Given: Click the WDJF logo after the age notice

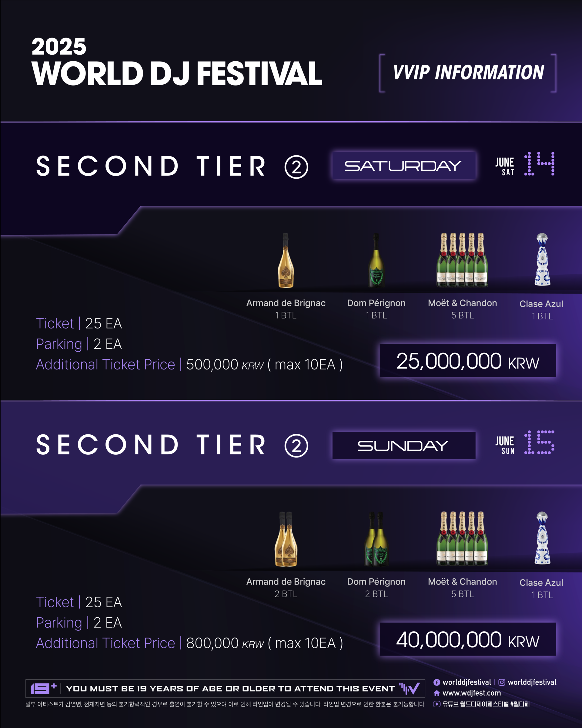Looking at the screenshot, I should point(409,688).
